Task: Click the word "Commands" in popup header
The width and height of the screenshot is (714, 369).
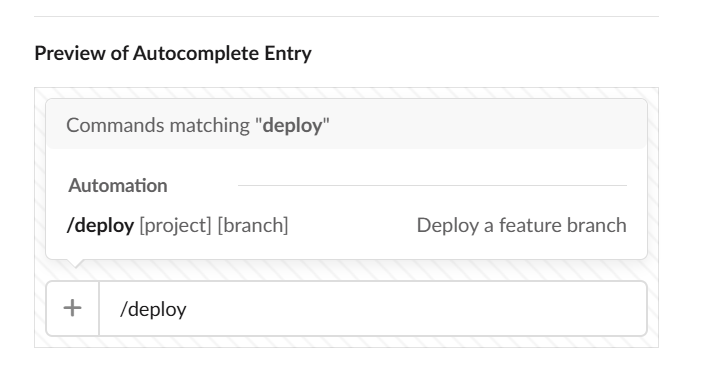Action: tap(115, 125)
